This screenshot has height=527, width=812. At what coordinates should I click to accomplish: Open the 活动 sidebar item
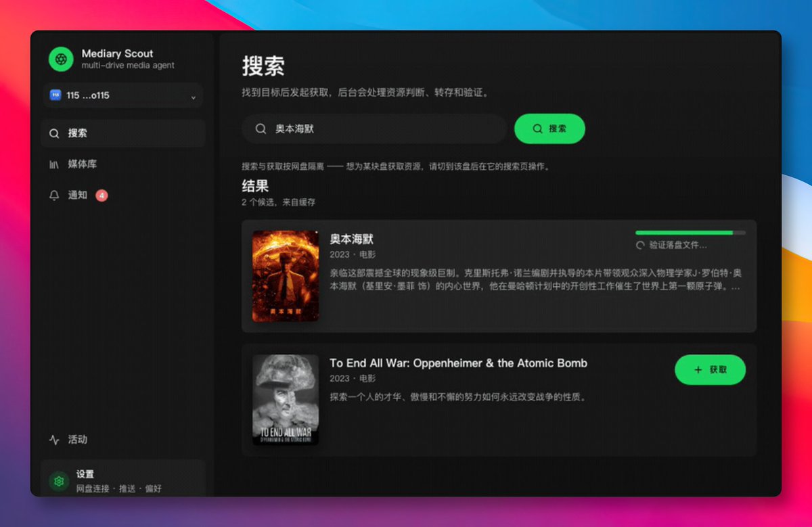123,440
